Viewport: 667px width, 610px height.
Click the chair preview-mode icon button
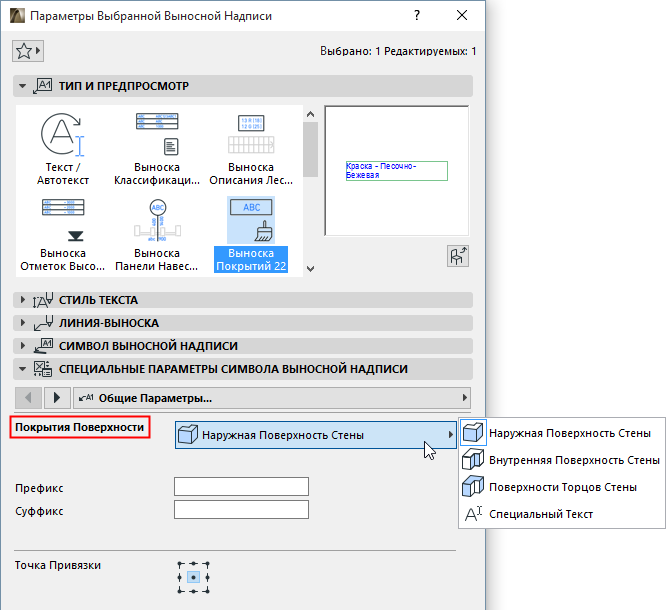click(458, 256)
